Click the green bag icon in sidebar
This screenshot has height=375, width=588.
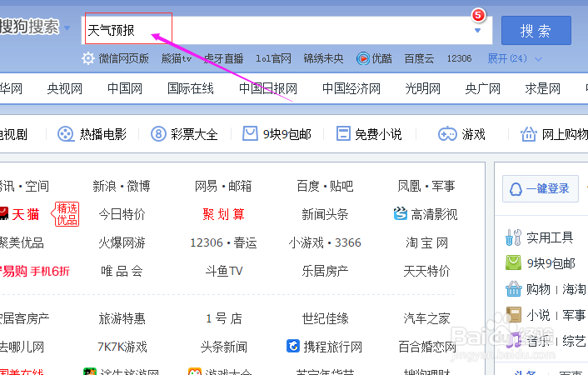click(513, 262)
